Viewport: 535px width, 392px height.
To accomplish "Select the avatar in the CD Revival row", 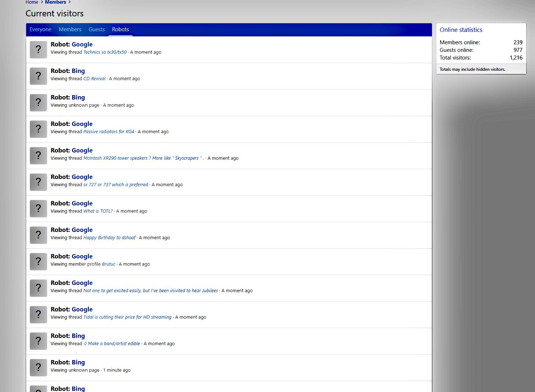I will (x=38, y=76).
